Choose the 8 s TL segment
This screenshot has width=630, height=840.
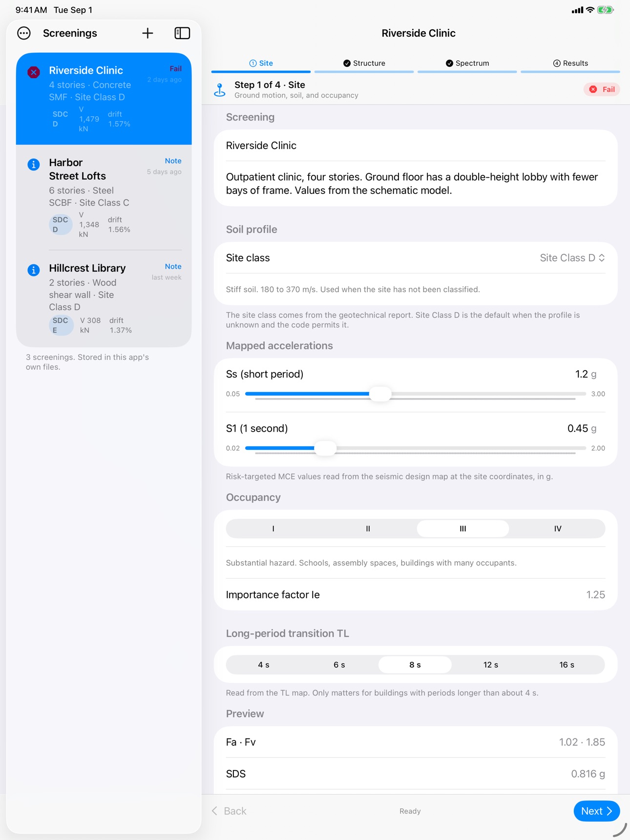(415, 665)
